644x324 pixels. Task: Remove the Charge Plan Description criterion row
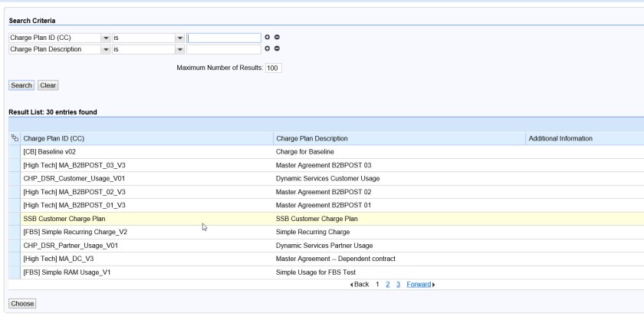277,49
